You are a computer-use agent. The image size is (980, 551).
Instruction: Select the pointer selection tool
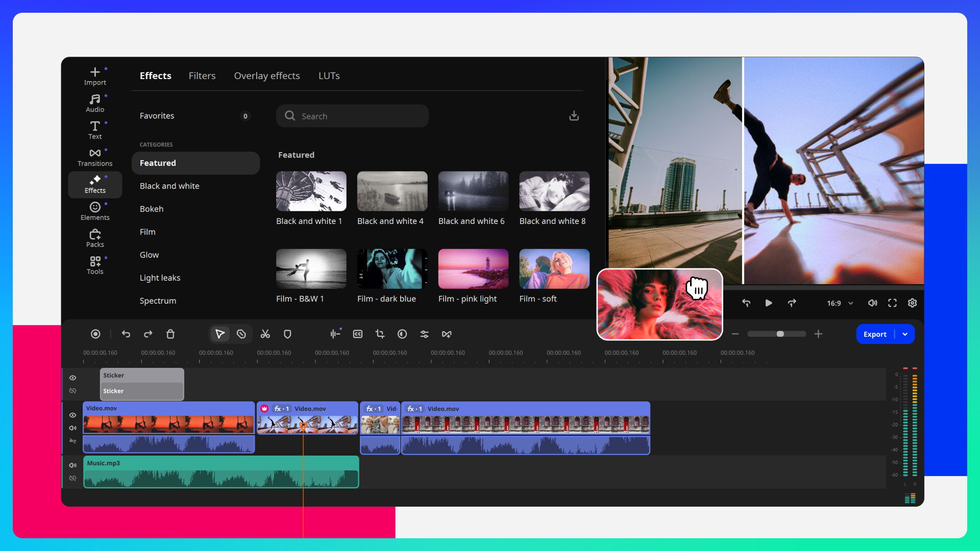[219, 334]
